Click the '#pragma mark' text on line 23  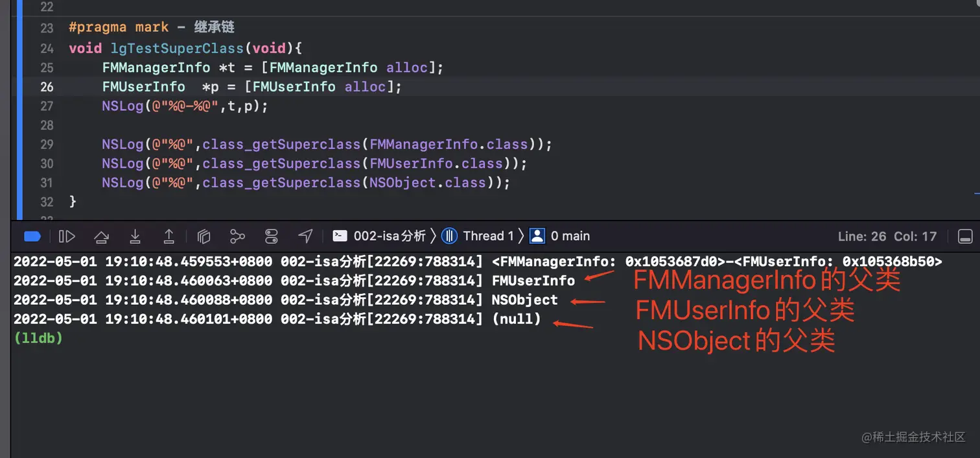click(119, 28)
